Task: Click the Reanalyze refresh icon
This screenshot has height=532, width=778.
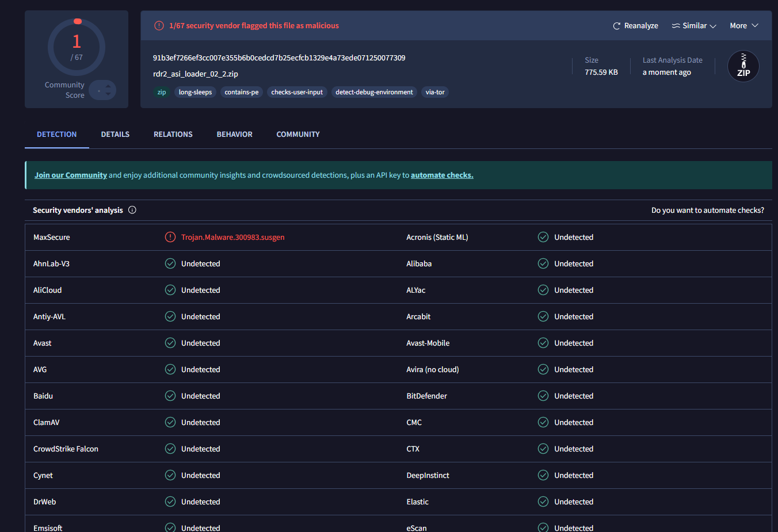Action: click(616, 26)
